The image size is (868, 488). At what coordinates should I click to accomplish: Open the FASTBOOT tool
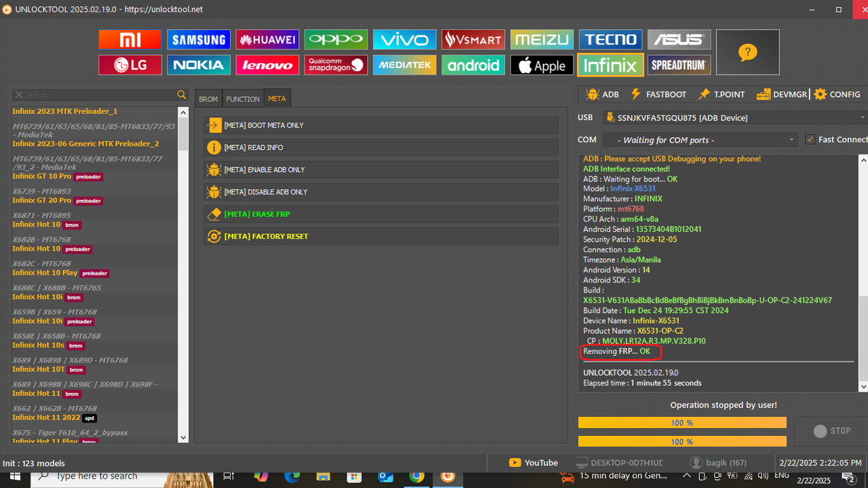[658, 94]
